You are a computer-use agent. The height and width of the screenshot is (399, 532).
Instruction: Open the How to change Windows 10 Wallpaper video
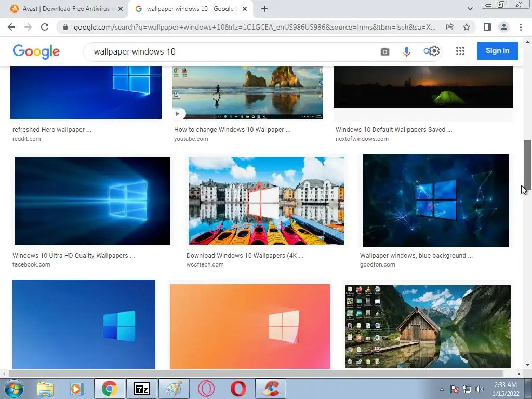(247, 92)
